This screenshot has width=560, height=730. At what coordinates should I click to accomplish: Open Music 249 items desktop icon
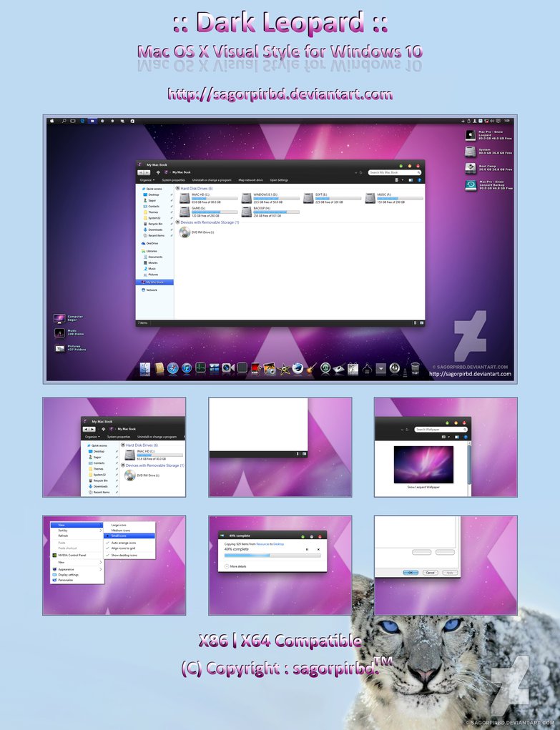tap(69, 333)
